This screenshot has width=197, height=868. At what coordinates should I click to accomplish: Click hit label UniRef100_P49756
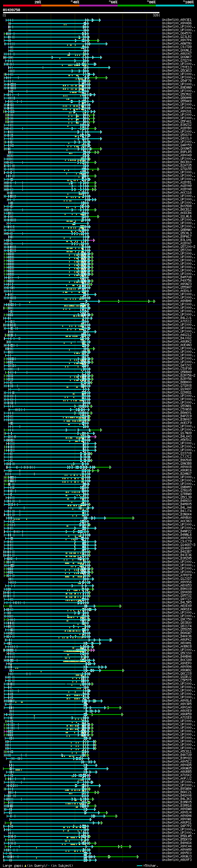pos(176,280)
